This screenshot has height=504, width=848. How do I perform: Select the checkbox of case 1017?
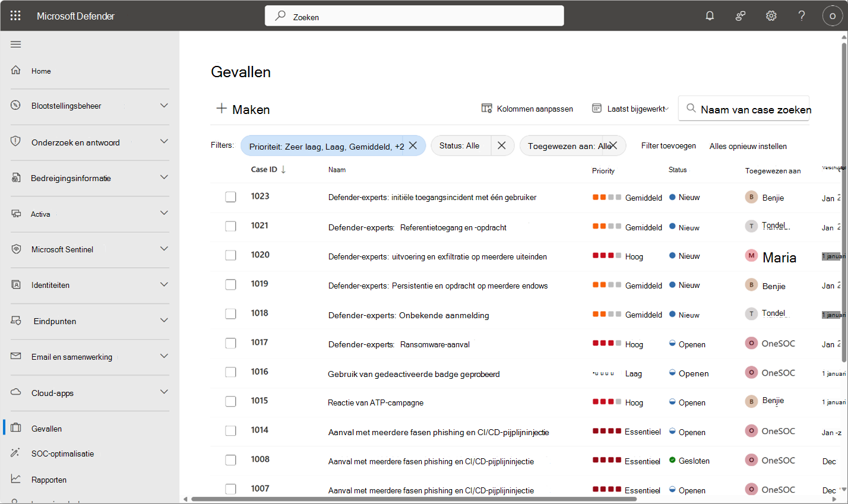tap(230, 343)
